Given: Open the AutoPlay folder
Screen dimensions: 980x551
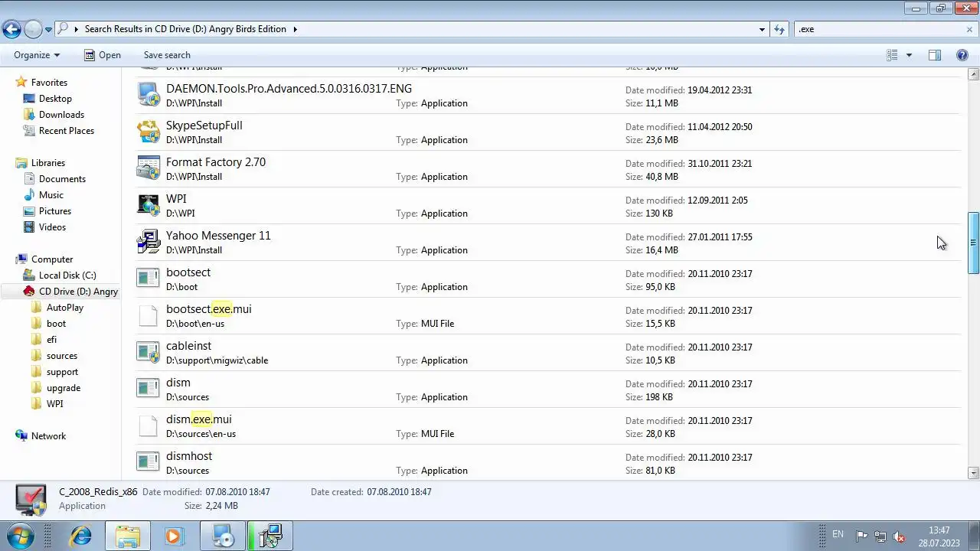Looking at the screenshot, I should tap(65, 308).
